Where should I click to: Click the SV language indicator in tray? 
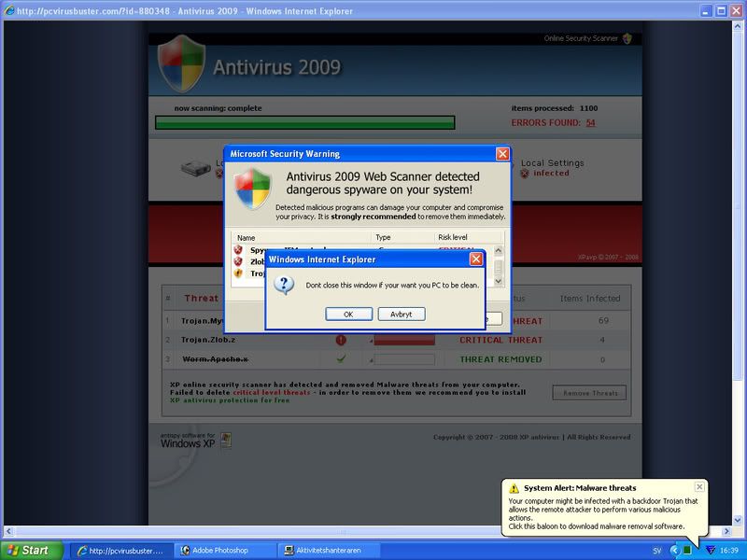[x=657, y=551]
